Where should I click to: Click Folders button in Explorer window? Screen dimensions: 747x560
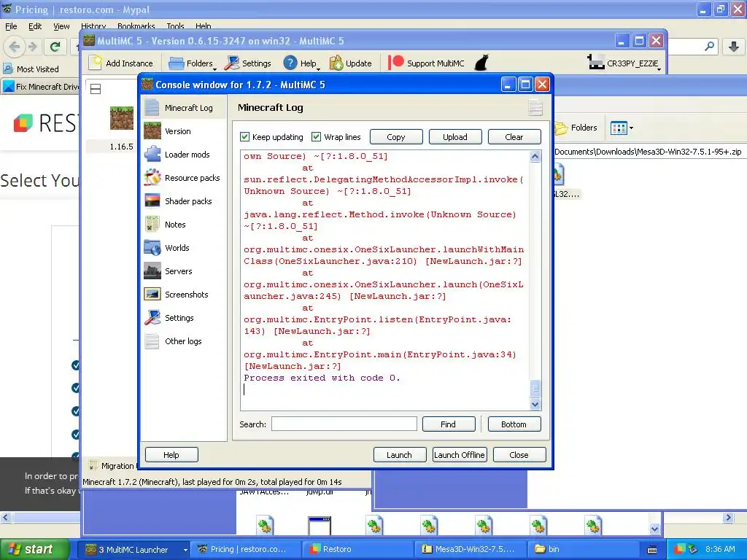click(x=577, y=128)
